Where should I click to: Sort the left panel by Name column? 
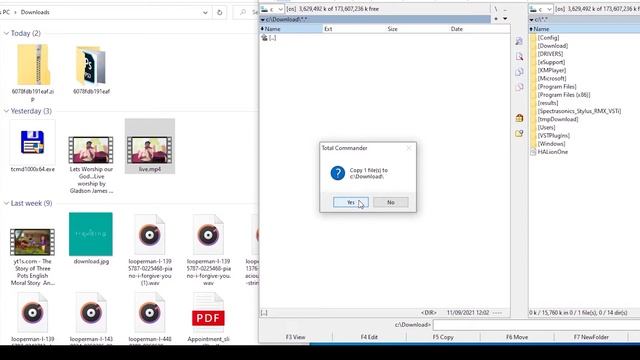pyautogui.click(x=291, y=29)
